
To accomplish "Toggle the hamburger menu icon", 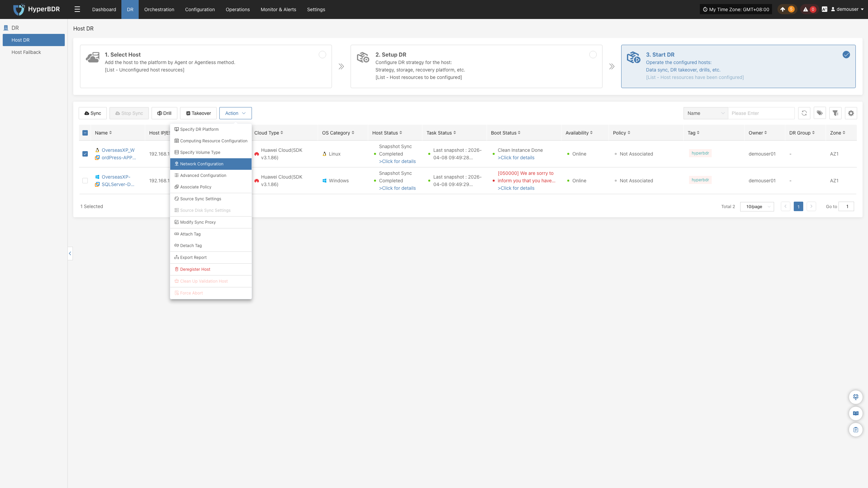I will click(77, 9).
